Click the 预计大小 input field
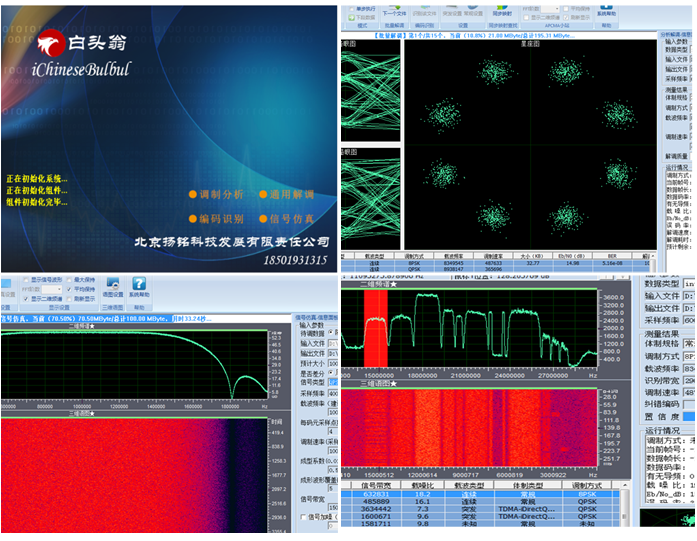The image size is (697, 541). tap(333, 364)
